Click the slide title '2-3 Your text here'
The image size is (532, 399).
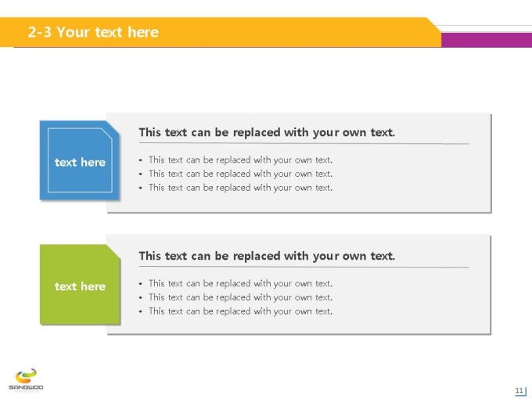(93, 32)
